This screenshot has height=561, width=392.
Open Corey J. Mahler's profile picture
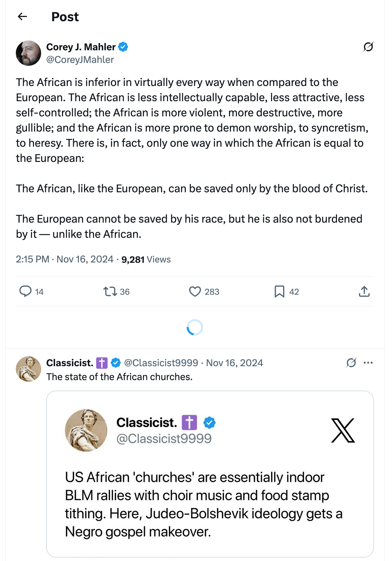pyautogui.click(x=28, y=53)
